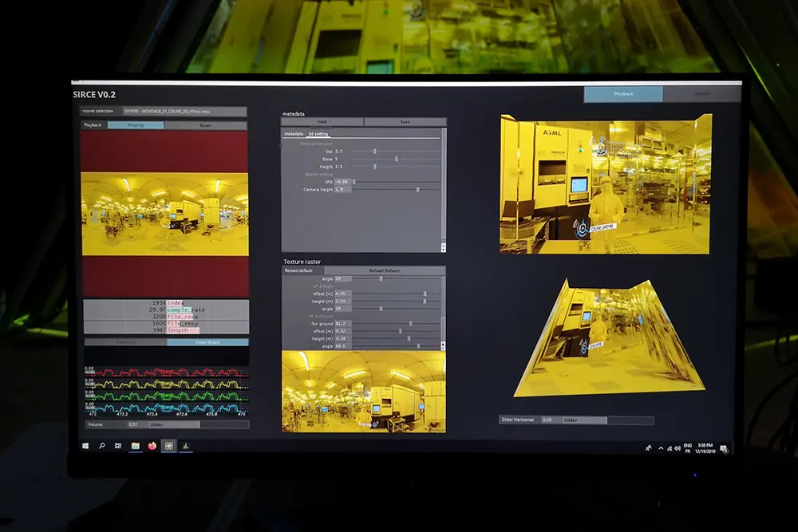Switch to the grey tab beside Playback
798x532 pixels.
pyautogui.click(x=701, y=94)
